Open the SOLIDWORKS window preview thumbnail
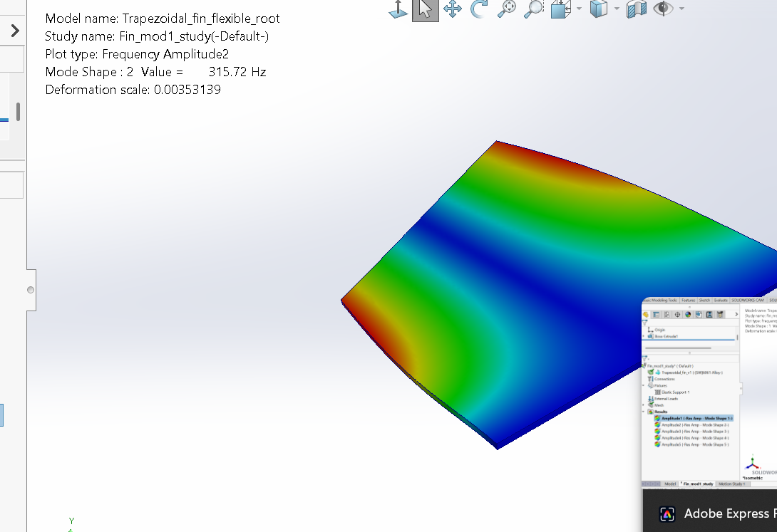 pyautogui.click(x=709, y=392)
